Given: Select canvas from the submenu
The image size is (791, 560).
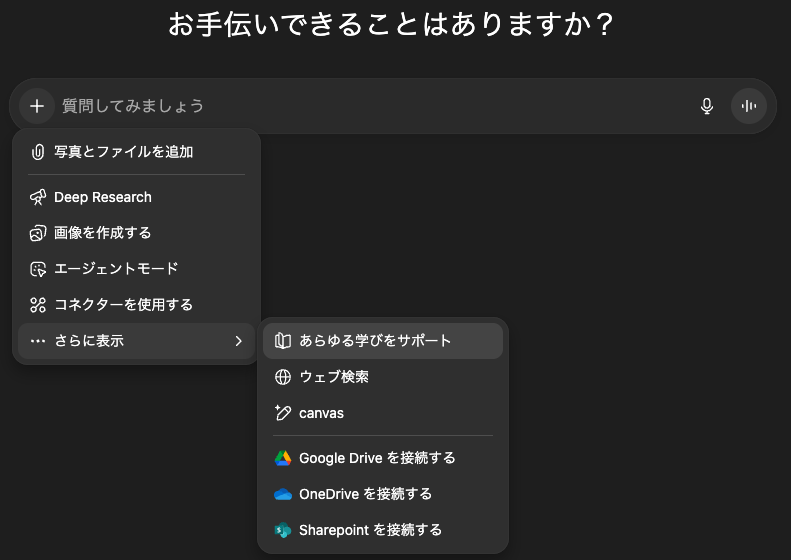Looking at the screenshot, I should (321, 413).
